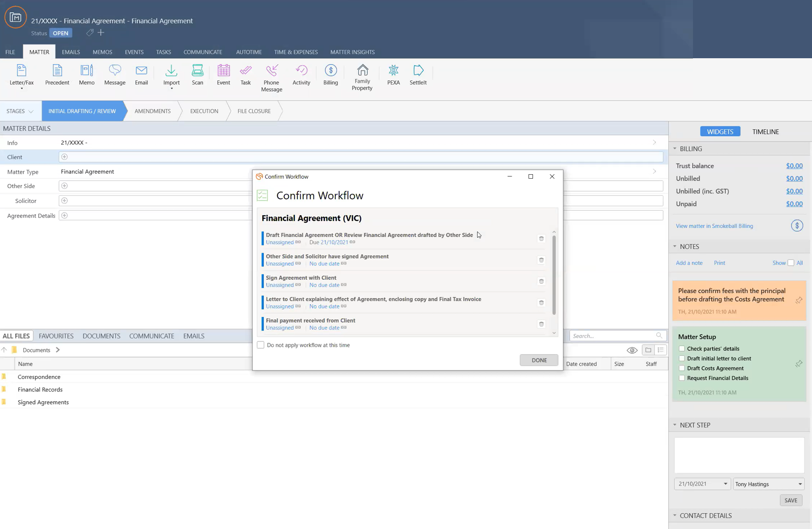Check the Request Financial Details box
This screenshot has height=529, width=812.
[x=682, y=378]
